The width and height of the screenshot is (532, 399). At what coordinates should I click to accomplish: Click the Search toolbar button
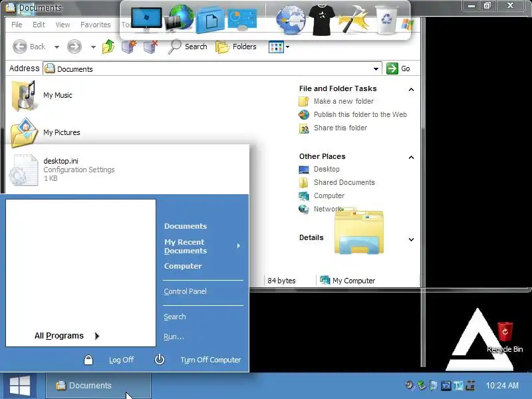tap(188, 47)
